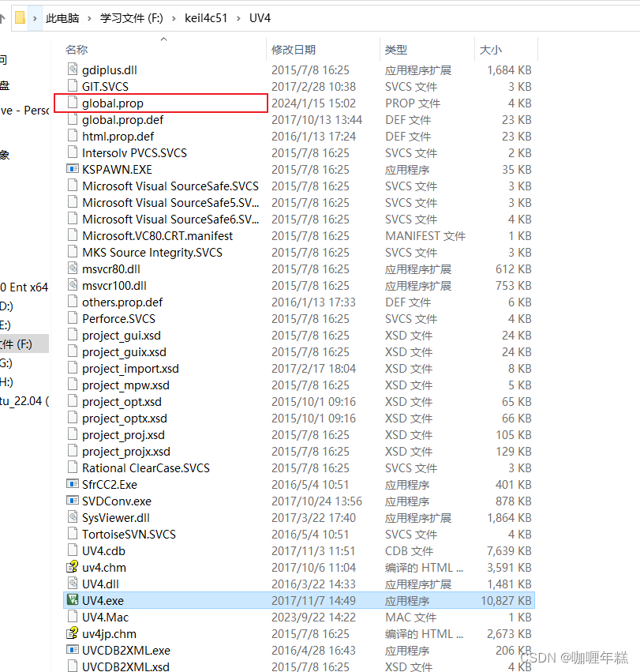The image size is (640, 672).
Task: Click the html.prop.def file icon
Action: pyautogui.click(x=73, y=136)
